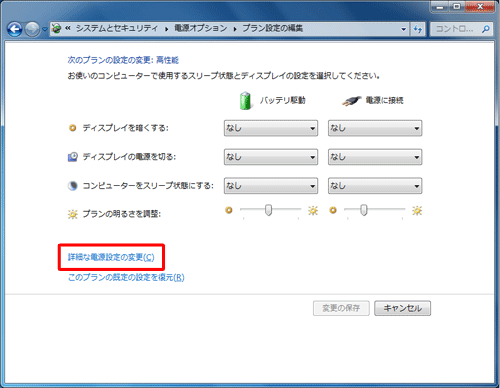Open 詳細な電源設定の変更 link
The height and width of the screenshot is (388, 500).
111,257
